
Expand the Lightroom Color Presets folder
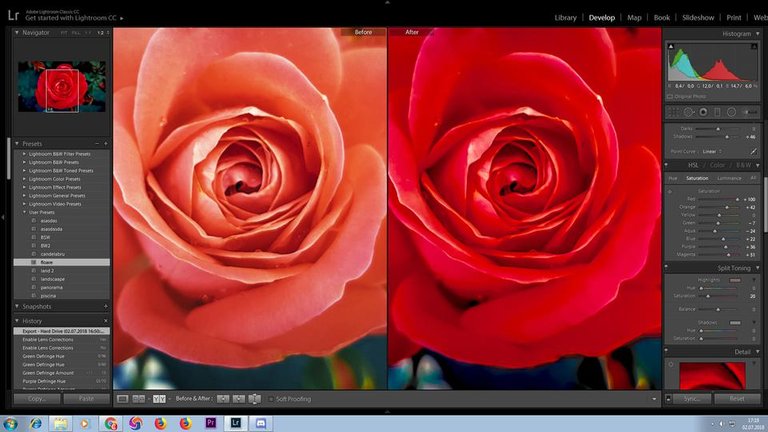click(x=24, y=180)
